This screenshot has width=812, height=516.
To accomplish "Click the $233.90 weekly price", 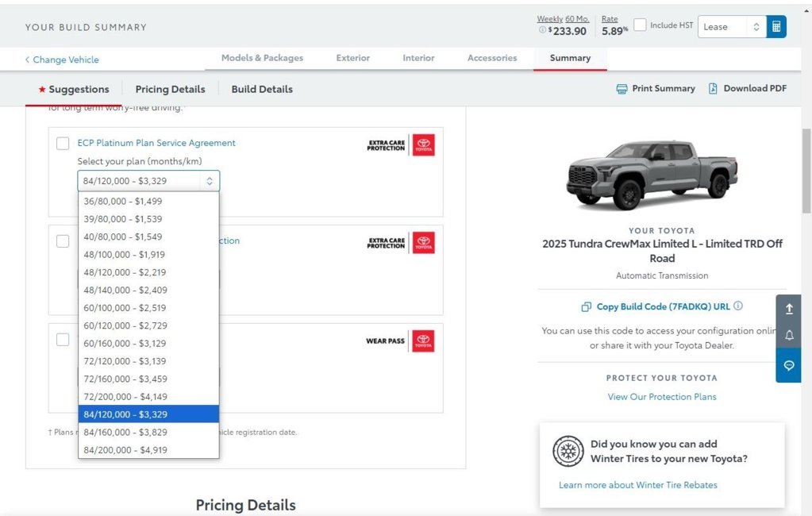I will 568,31.
